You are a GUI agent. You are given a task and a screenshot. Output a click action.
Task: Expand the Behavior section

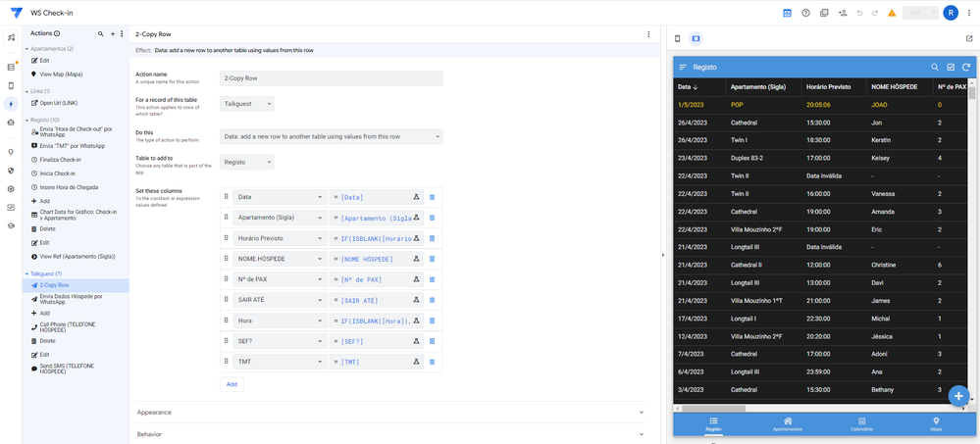pyautogui.click(x=390, y=433)
